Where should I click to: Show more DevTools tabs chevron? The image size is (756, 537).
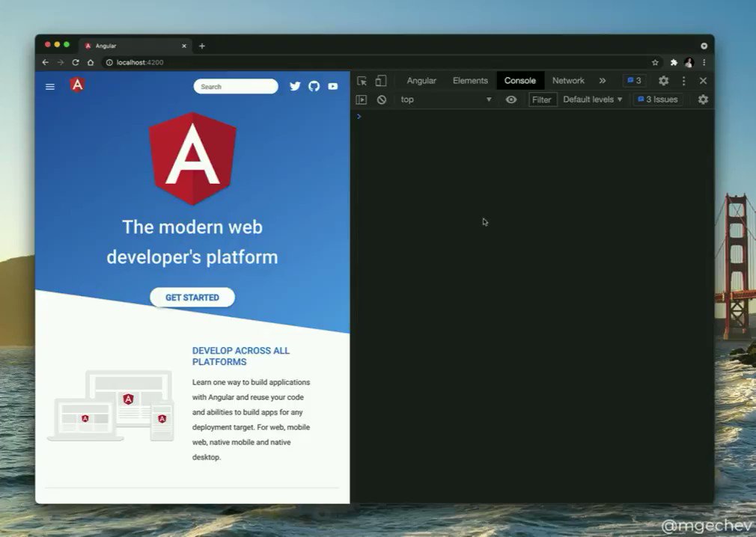click(x=603, y=81)
